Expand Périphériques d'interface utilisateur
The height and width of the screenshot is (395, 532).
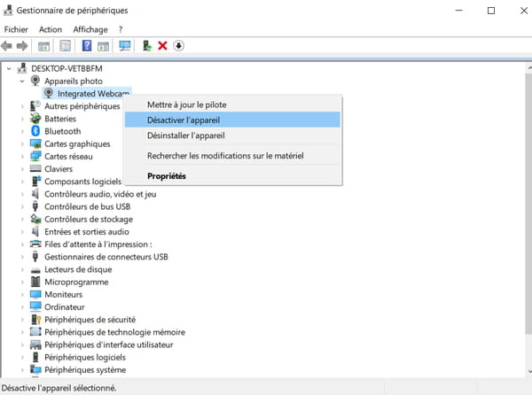pyautogui.click(x=22, y=345)
